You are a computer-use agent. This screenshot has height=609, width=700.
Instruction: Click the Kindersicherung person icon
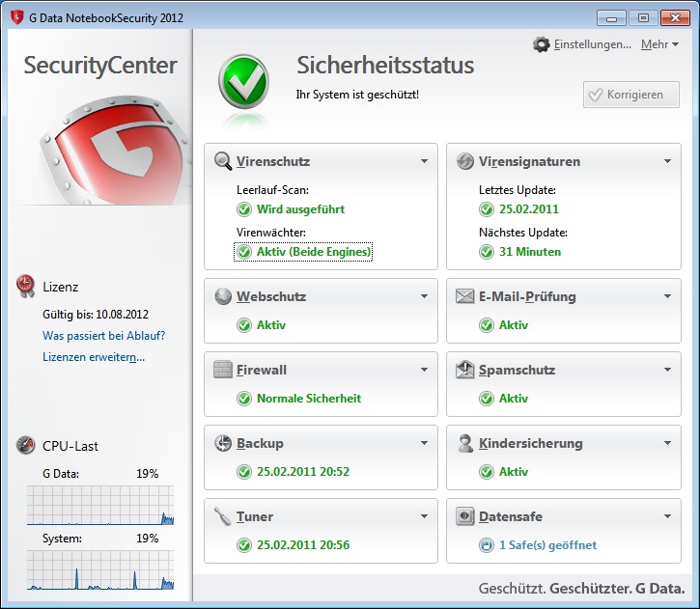click(x=465, y=443)
